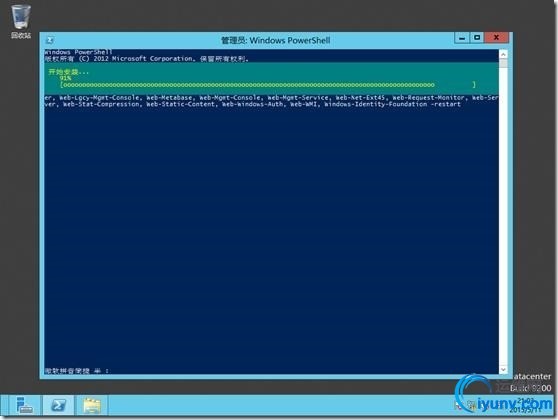Click the scrollbar up arrow in PowerShell

coord(503,54)
